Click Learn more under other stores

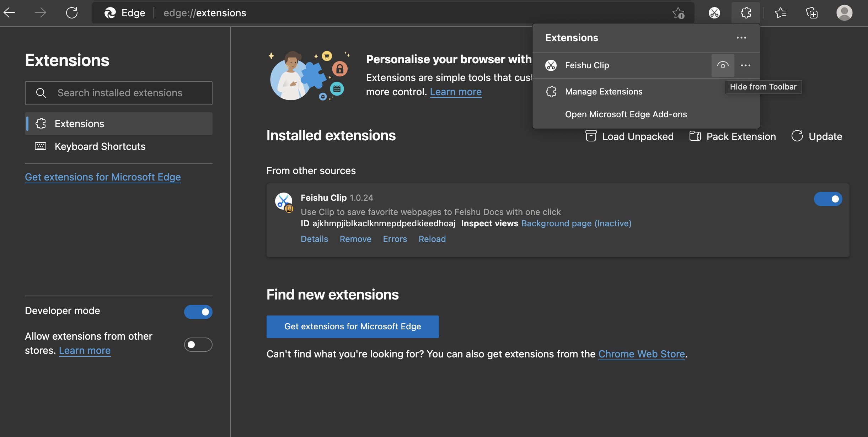[x=85, y=351]
